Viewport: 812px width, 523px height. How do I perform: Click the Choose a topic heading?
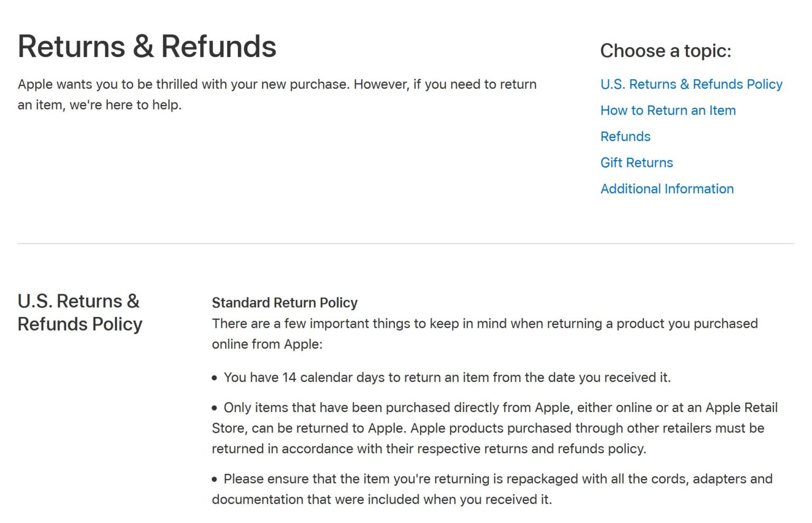point(666,50)
